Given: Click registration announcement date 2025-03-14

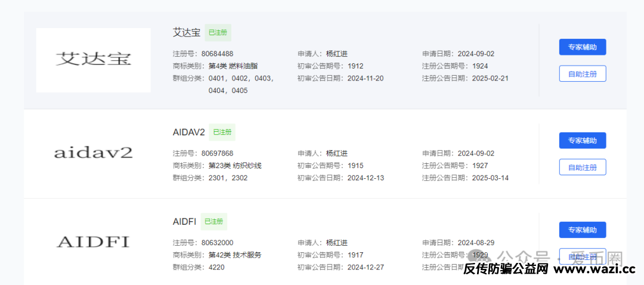Looking at the screenshot, I should [490, 178].
